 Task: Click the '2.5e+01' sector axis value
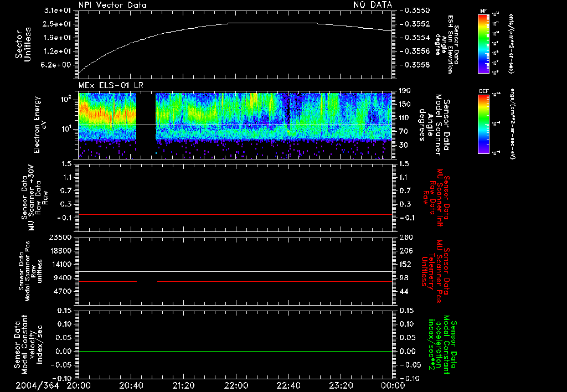(57, 24)
